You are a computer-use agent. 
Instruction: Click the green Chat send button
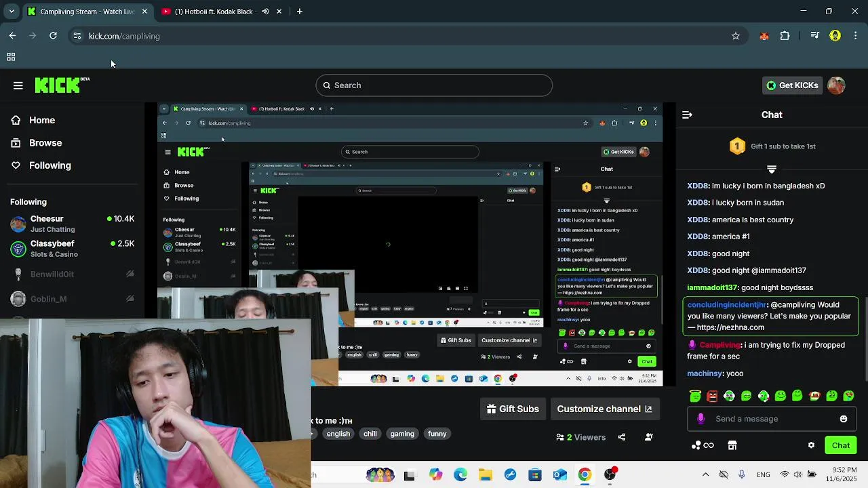click(841, 445)
